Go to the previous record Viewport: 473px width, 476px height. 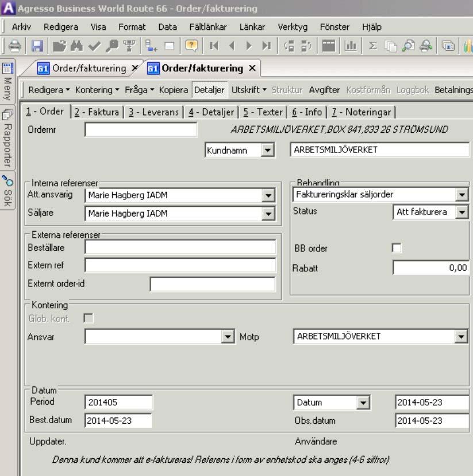coord(232,46)
